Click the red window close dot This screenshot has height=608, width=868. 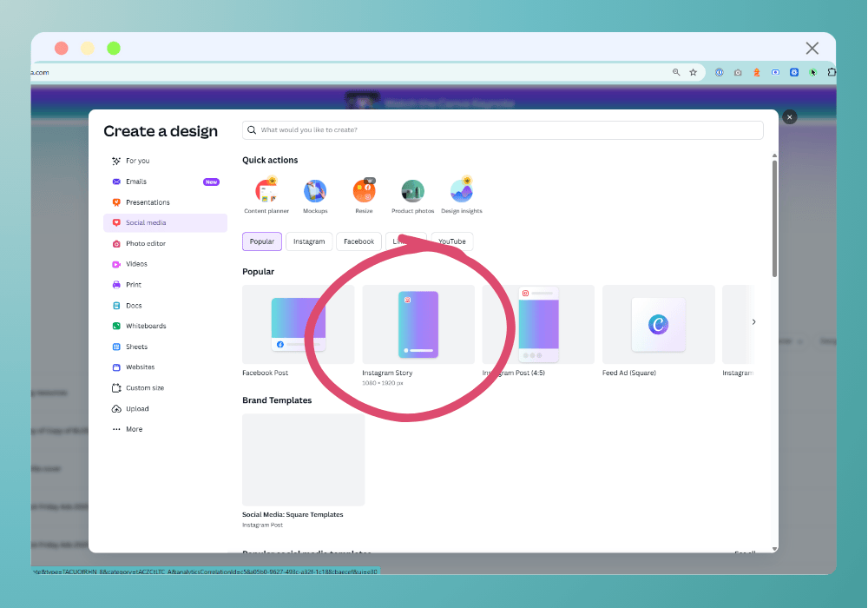pyautogui.click(x=62, y=48)
